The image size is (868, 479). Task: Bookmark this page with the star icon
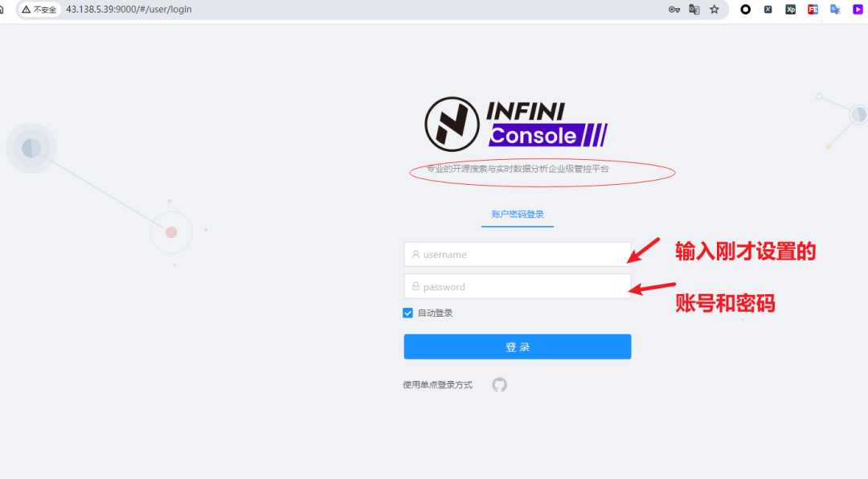714,10
